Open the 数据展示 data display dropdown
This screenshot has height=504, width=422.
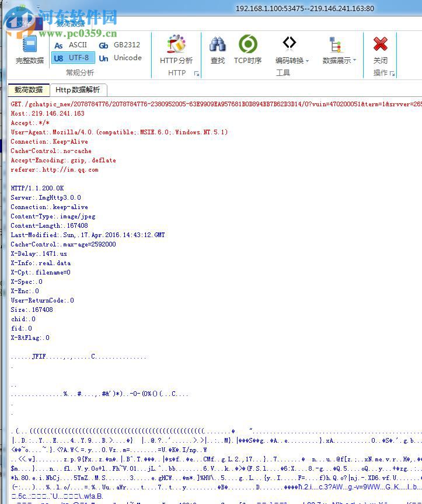pos(339,50)
